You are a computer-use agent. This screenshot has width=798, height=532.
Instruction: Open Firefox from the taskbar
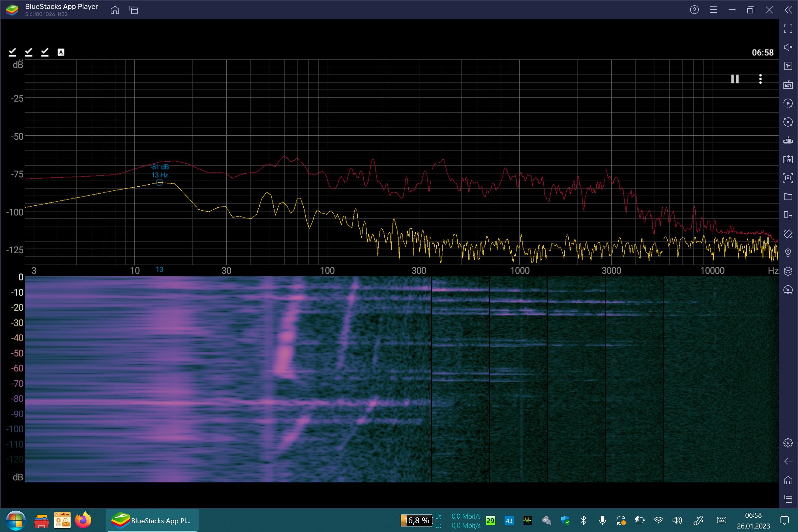(x=83, y=520)
